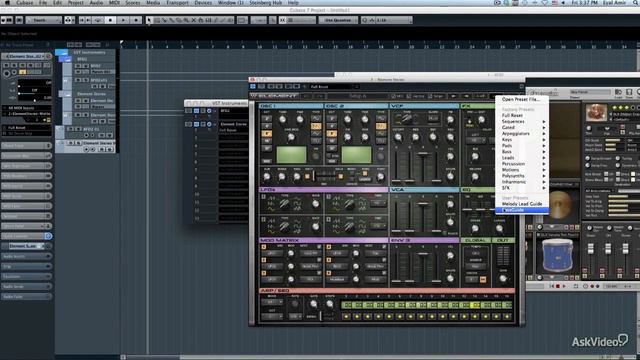Screen dimensions: 640x360
Task: Open the Use Quantize grid dropdown
Action: coord(338,20)
